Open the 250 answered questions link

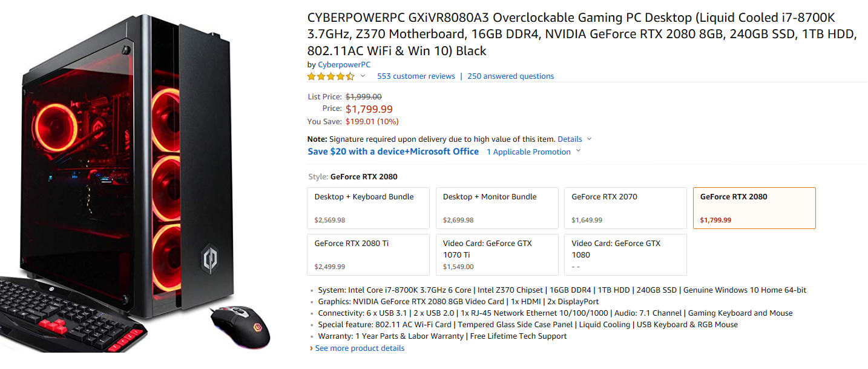coord(510,76)
